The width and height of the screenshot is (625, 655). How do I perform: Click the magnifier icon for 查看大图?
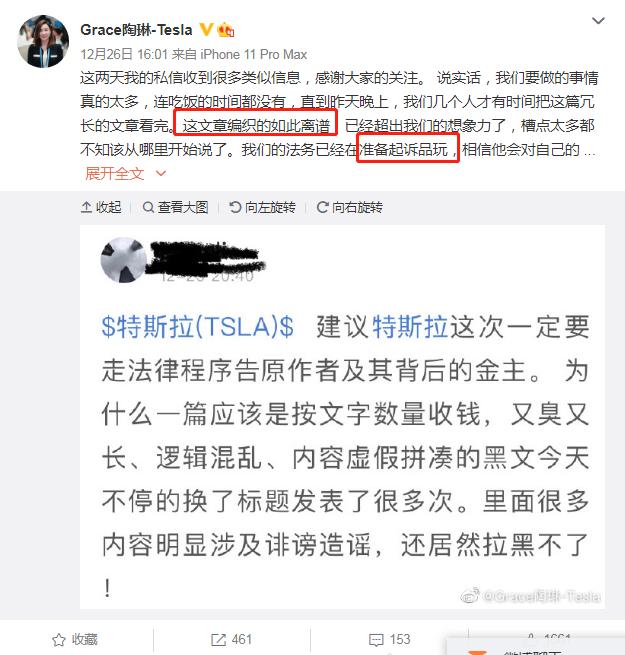(148, 207)
